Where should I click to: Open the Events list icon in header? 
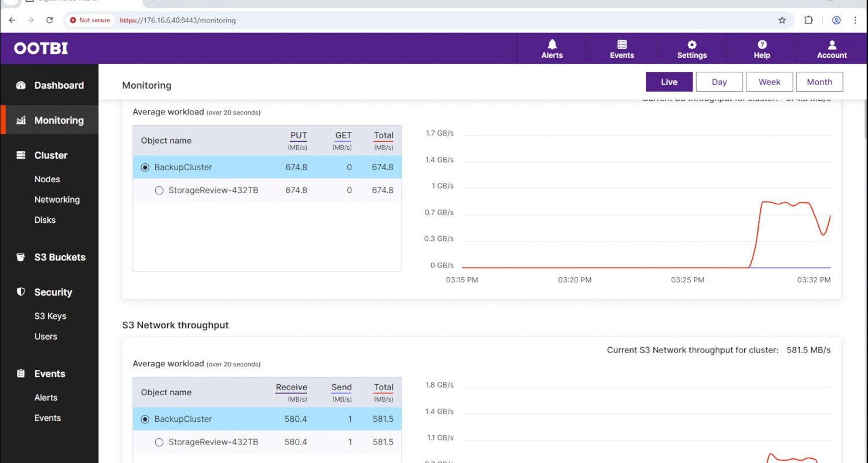[622, 45]
